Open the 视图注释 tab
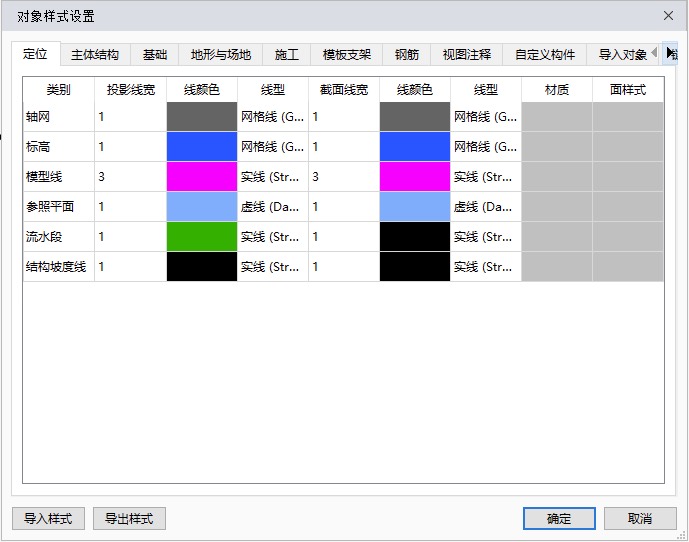689x542 pixels. coord(467,55)
